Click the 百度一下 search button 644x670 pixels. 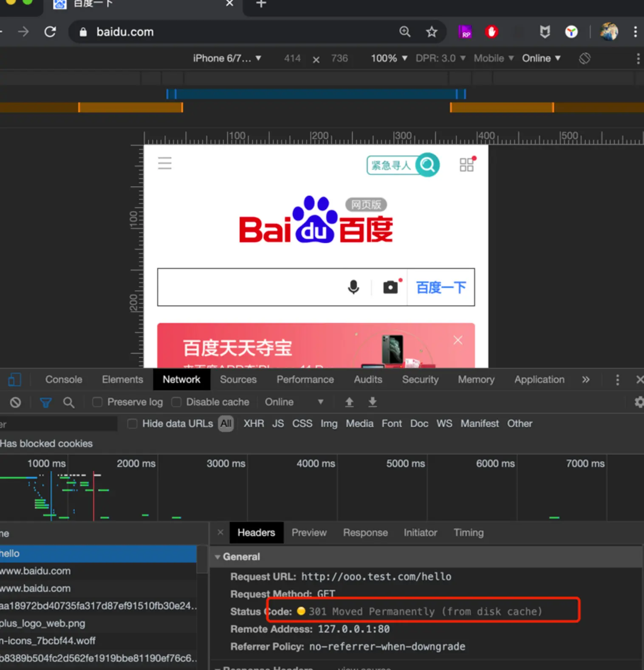pos(441,287)
